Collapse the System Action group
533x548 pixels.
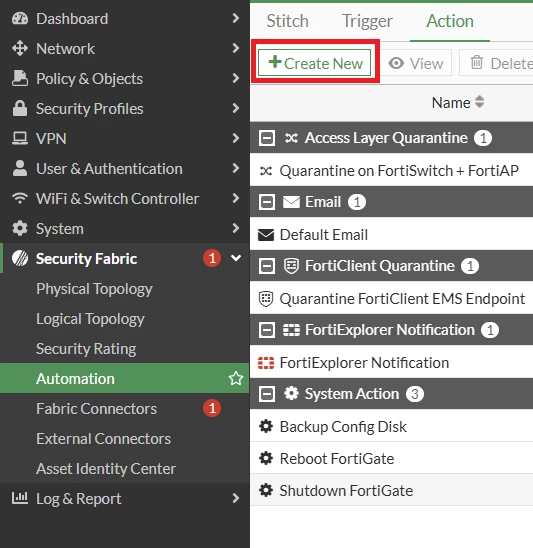click(267, 394)
